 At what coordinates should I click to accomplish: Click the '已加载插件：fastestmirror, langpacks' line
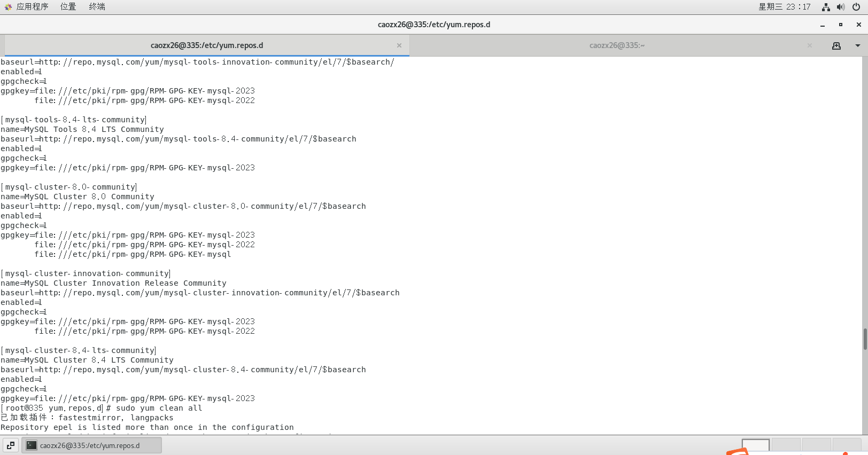[87, 418]
